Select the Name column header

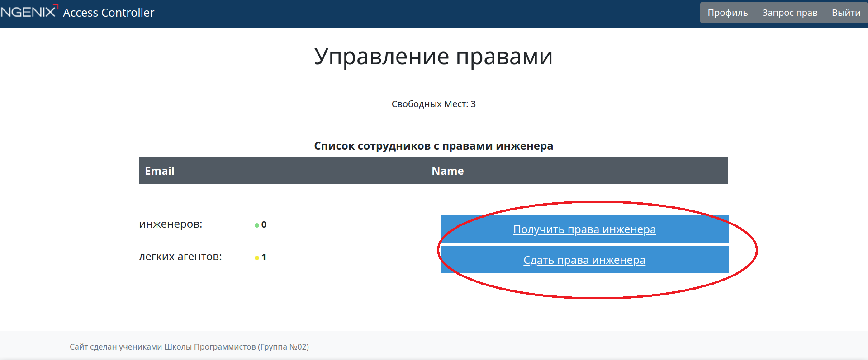(448, 171)
